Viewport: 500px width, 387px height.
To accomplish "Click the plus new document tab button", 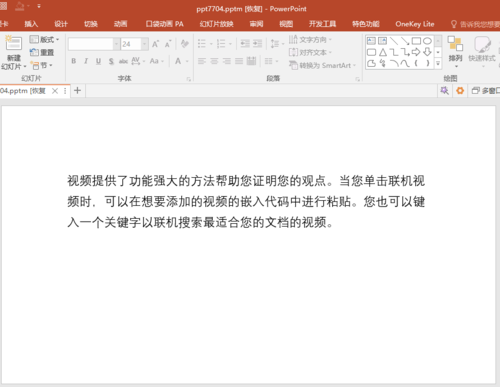I will [77, 90].
